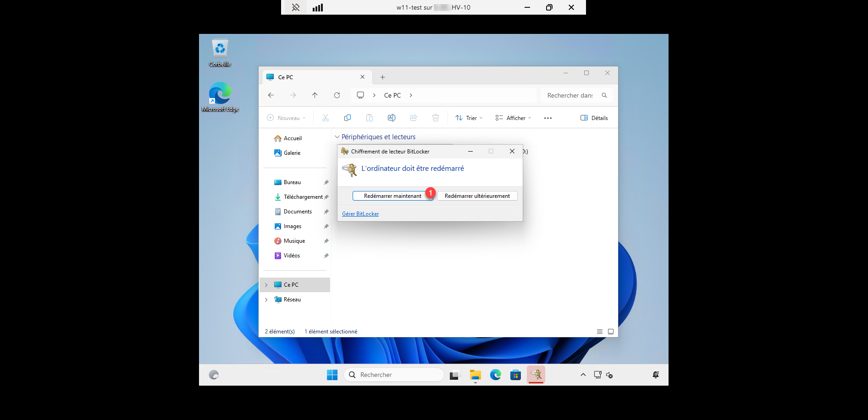Go up one folder level
This screenshot has height=420, width=868.
[315, 95]
